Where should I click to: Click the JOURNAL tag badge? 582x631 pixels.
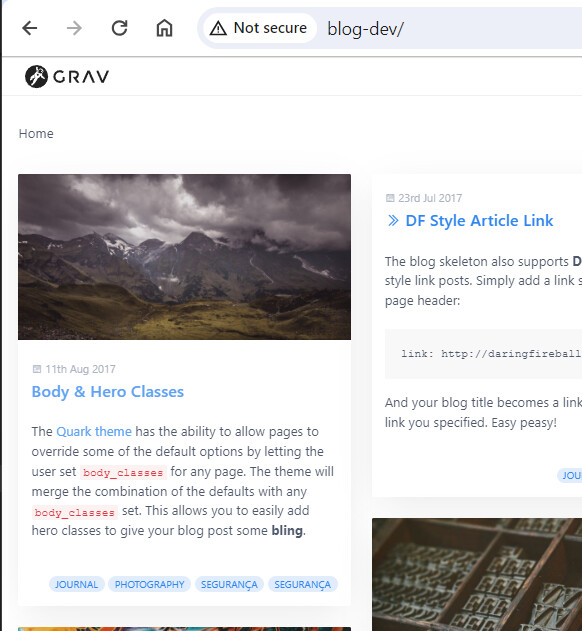coord(76,584)
